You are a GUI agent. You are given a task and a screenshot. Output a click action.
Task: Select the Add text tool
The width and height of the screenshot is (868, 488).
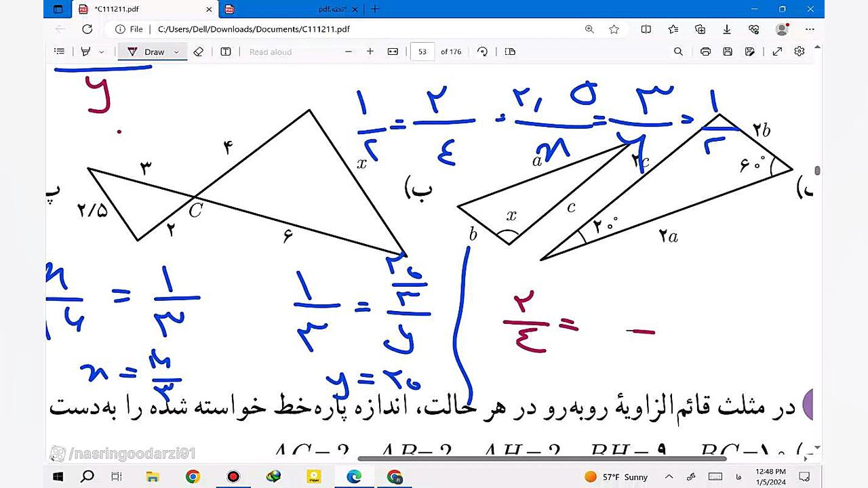point(226,52)
